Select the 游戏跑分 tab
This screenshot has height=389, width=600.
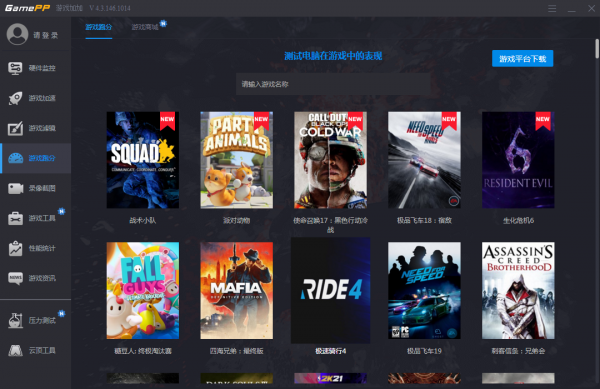99,27
